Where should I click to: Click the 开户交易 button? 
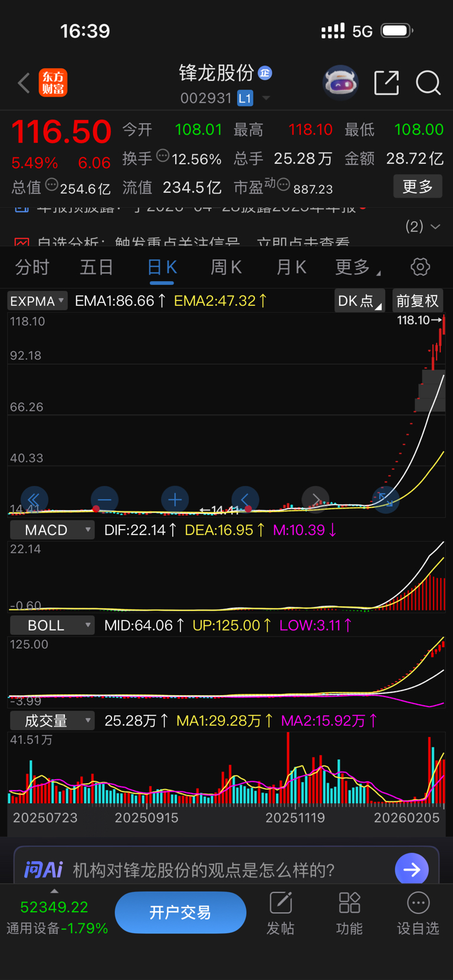pos(180,913)
